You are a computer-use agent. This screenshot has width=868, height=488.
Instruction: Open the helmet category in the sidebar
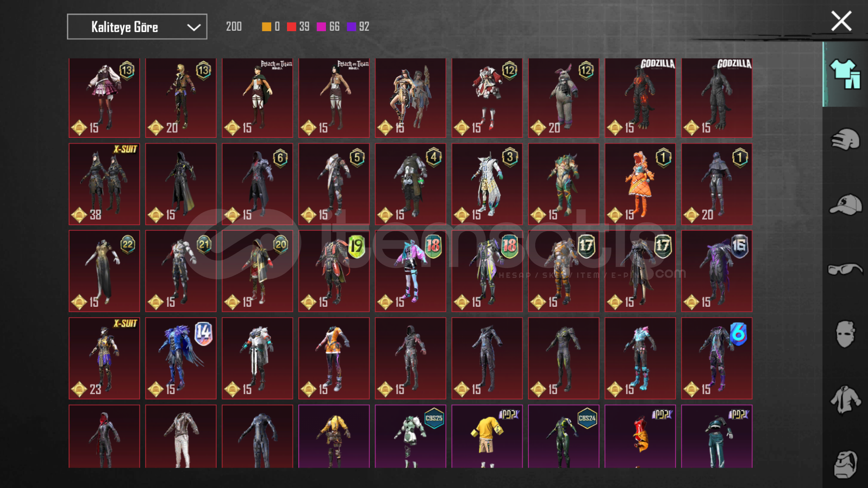(x=844, y=139)
